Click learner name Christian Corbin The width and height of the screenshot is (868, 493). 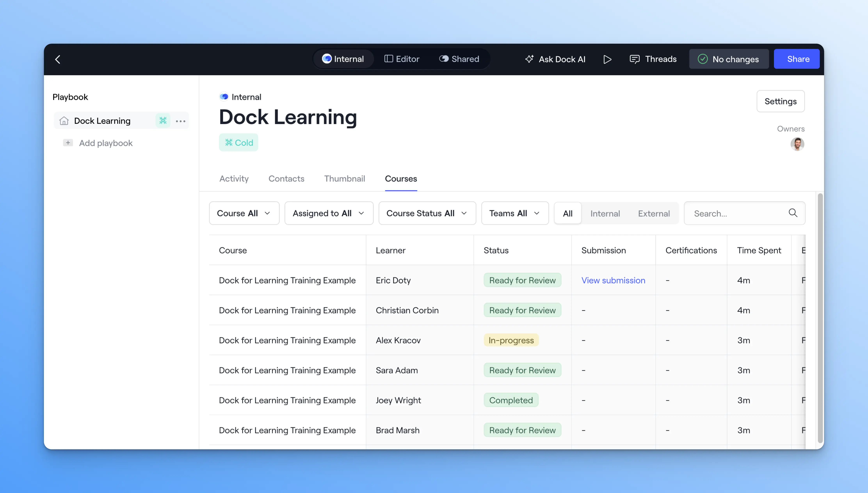click(x=407, y=310)
